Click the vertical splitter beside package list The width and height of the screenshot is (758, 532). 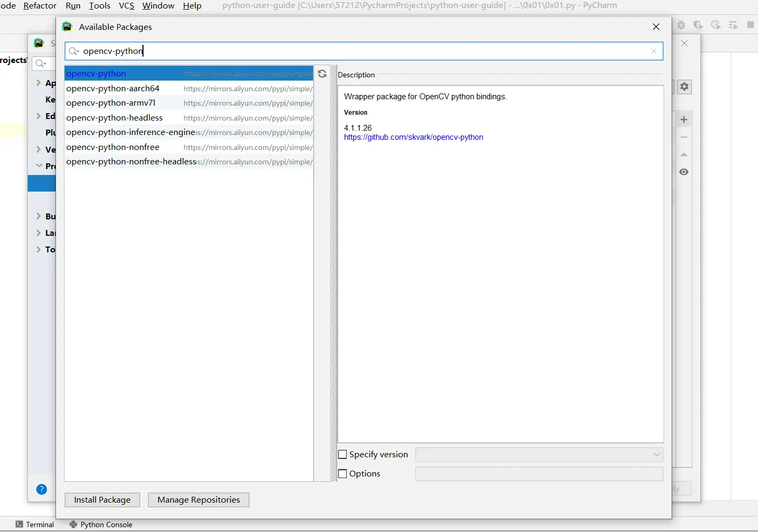(x=334, y=273)
